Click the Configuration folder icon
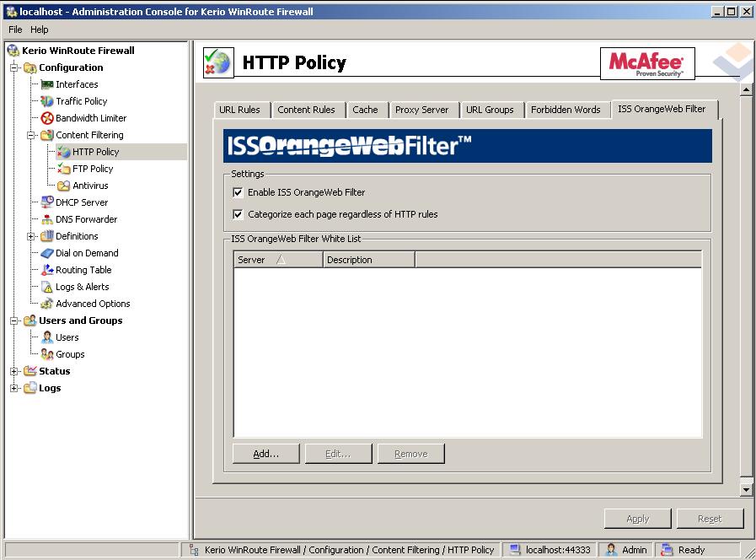Viewport: 756px width, 560px height. click(x=29, y=67)
